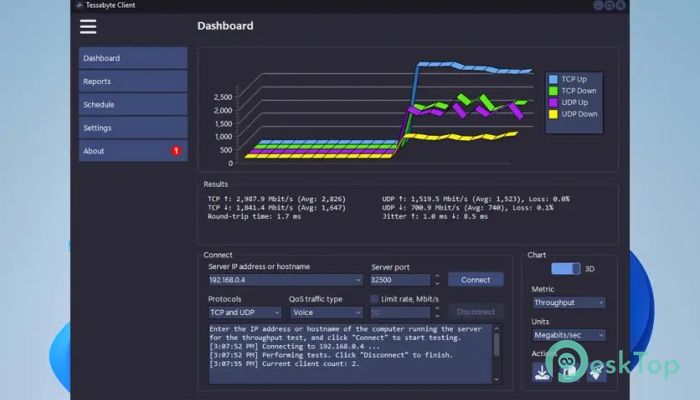Click the hamburger menu icon

click(x=89, y=27)
